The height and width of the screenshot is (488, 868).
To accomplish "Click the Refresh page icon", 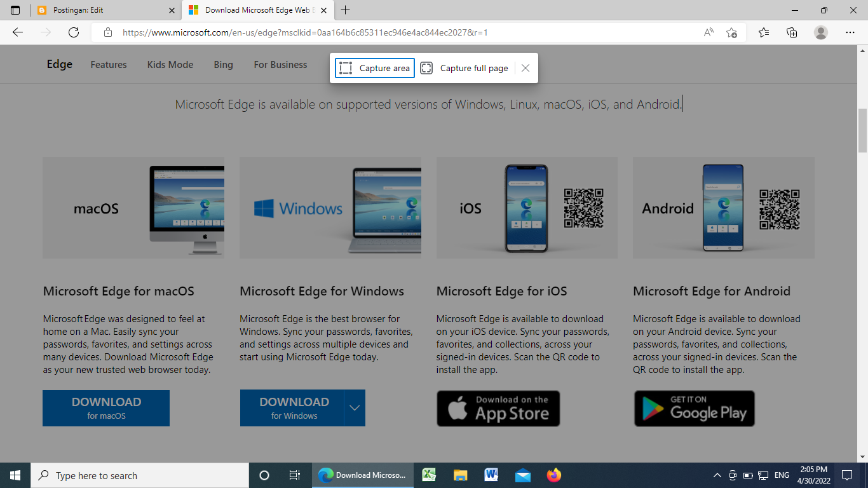I will coord(74,32).
